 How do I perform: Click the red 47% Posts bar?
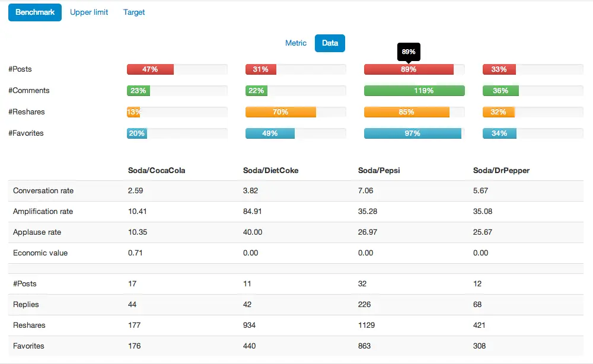click(150, 69)
